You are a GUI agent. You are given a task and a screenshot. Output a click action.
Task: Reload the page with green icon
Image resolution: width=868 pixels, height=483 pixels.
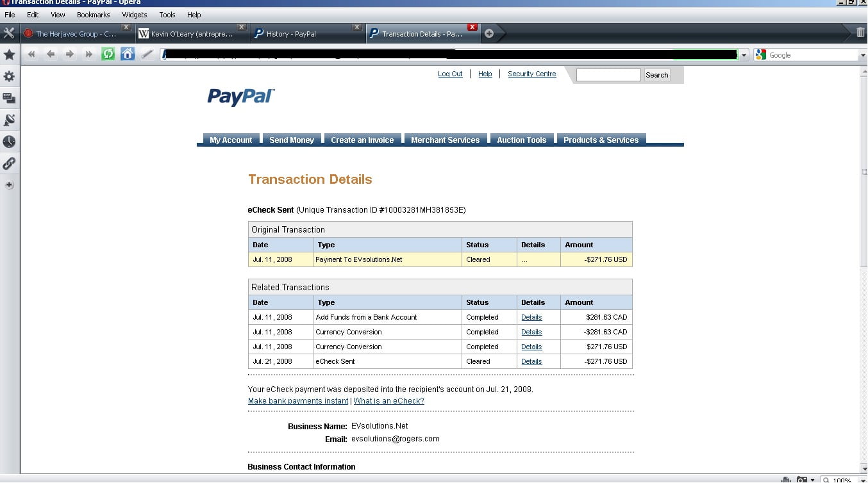coord(108,54)
